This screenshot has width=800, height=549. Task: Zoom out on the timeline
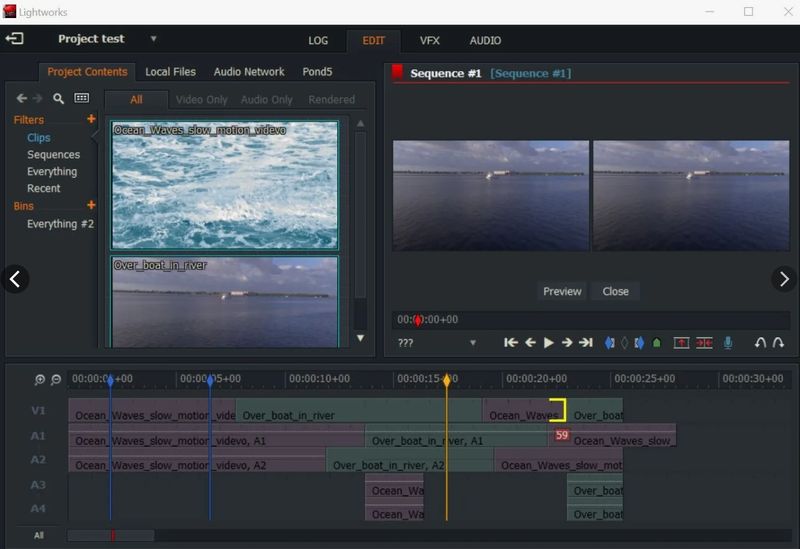(x=56, y=380)
